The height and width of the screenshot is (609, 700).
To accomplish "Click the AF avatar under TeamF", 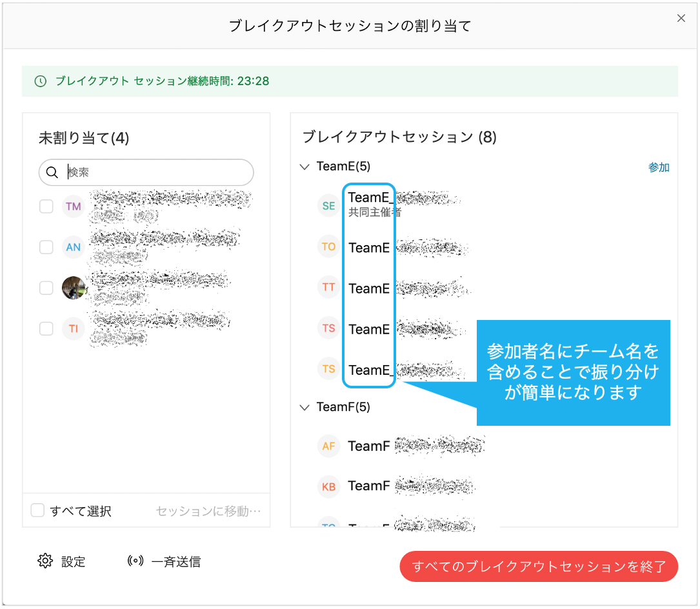I will [328, 446].
